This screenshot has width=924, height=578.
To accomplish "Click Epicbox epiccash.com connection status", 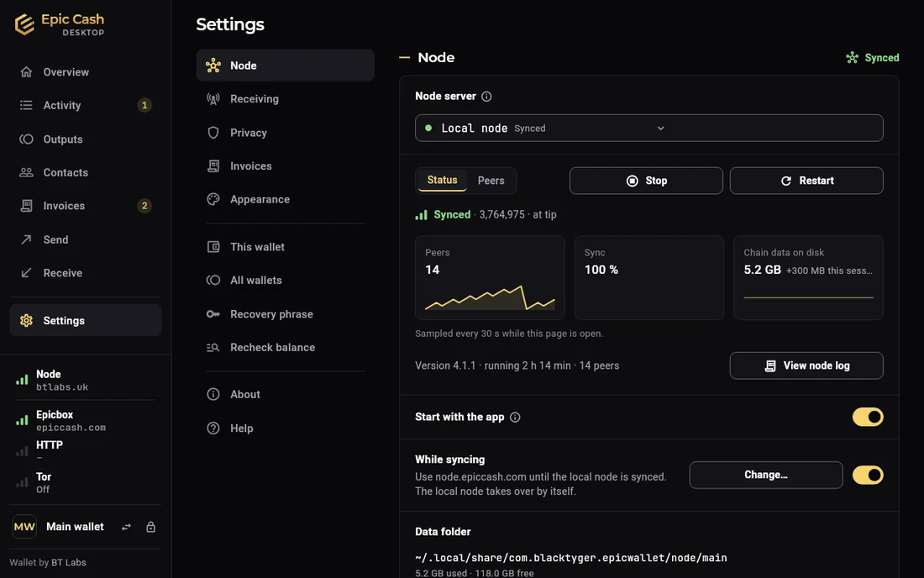I will 86,421.
